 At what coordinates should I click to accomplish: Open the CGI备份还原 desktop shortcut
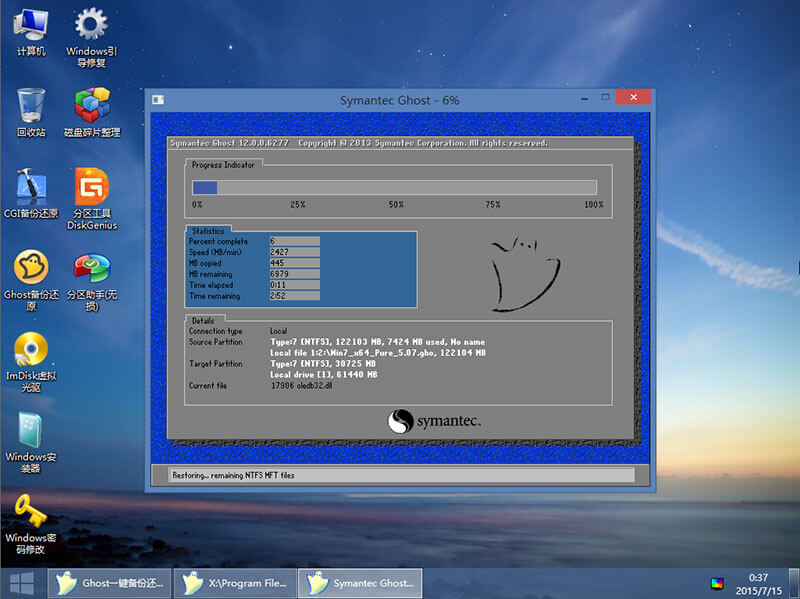[x=31, y=187]
